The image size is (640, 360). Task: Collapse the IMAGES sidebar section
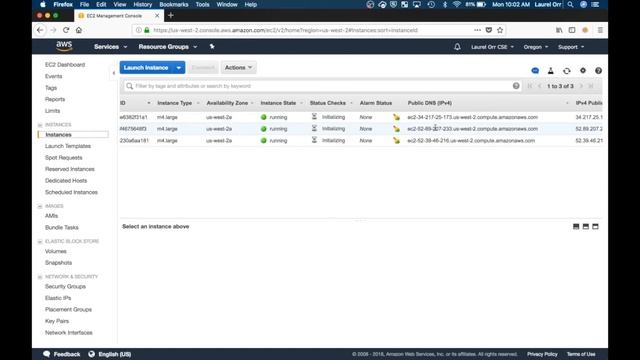pyautogui.click(x=40, y=207)
